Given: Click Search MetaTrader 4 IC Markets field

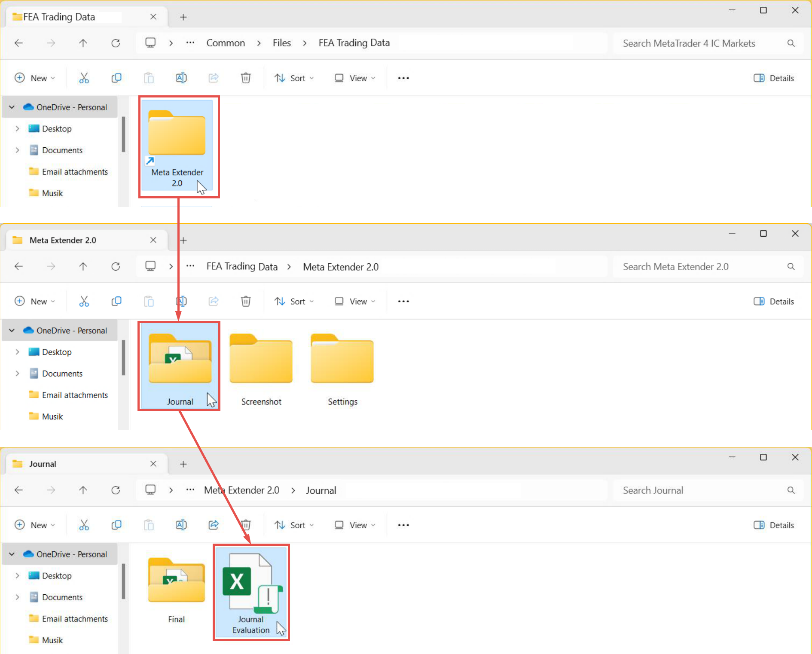Looking at the screenshot, I should (708, 43).
